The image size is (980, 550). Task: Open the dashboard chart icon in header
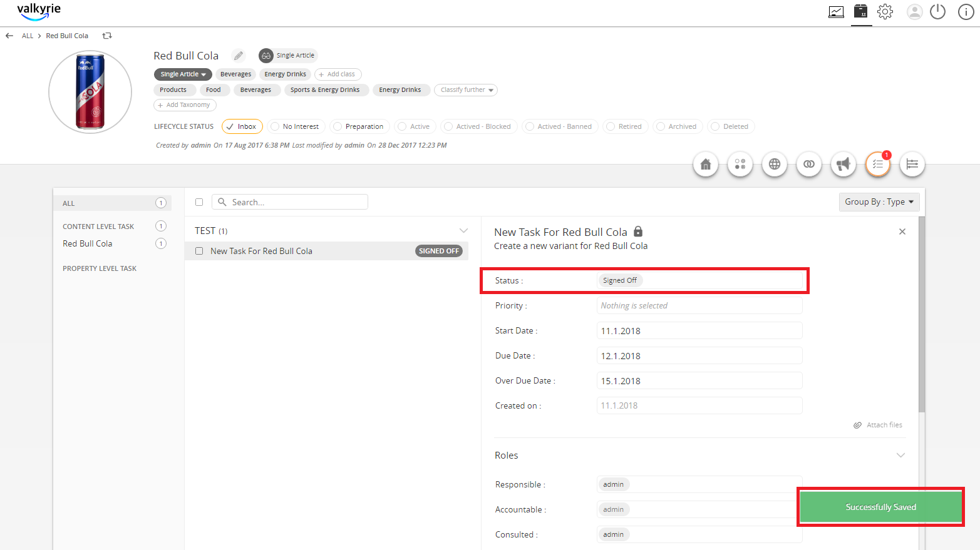(836, 12)
